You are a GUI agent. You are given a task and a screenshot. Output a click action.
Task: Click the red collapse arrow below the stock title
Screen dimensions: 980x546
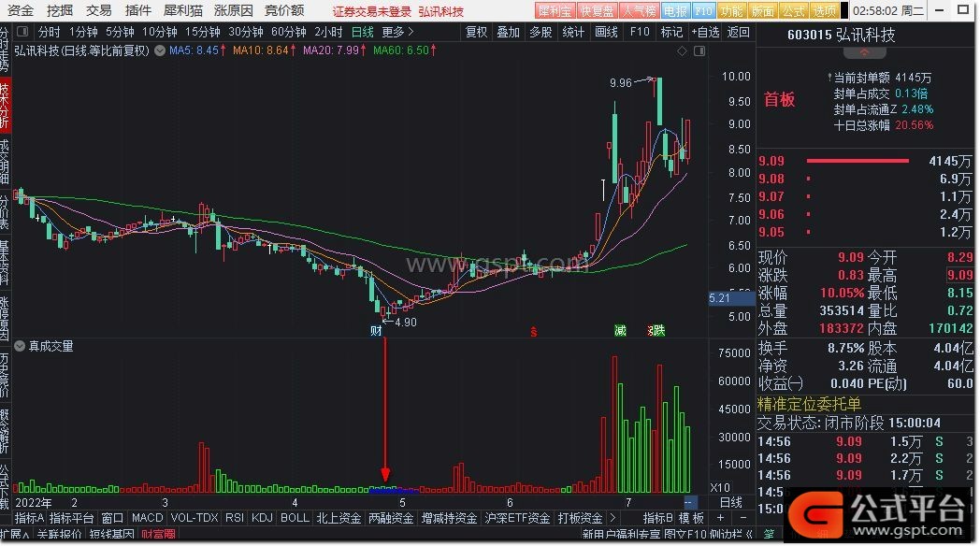[864, 52]
